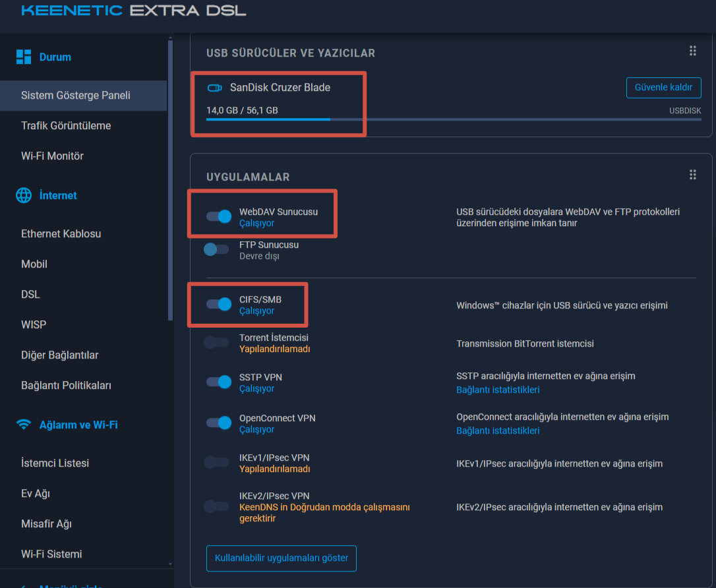Click the KeenDNS Doğrudan mod warning text
This screenshot has width=716, height=588.
[324, 513]
